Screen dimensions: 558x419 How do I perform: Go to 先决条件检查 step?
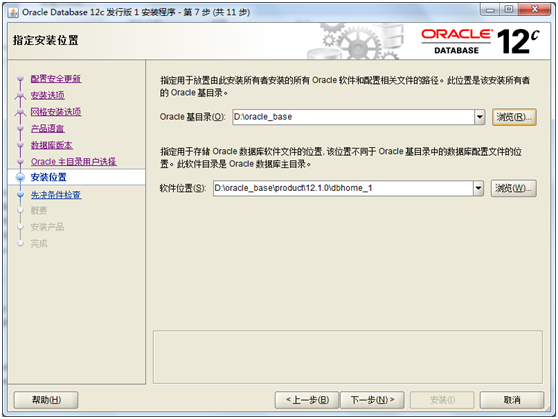click(x=56, y=195)
